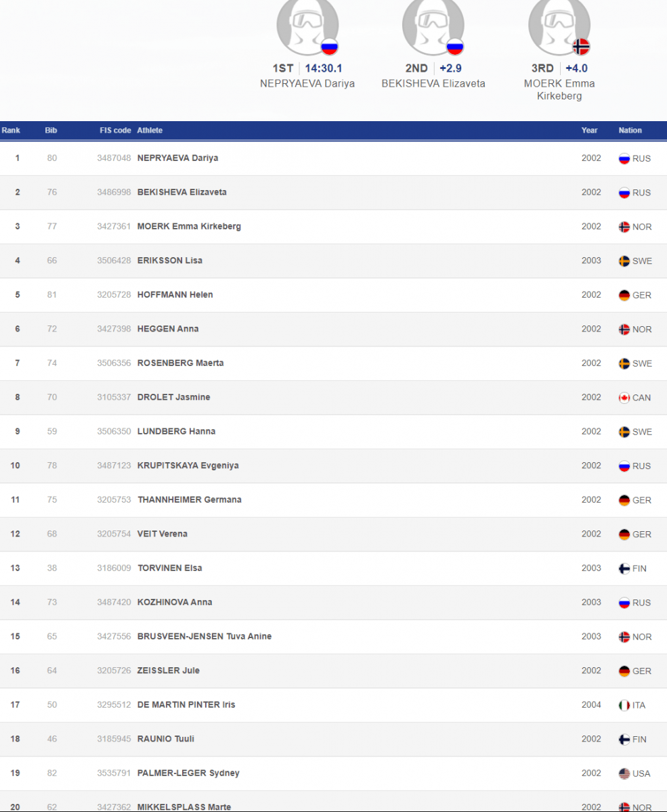This screenshot has height=812, width=667.
Task: Click BRUSVEEN-JENSEN Tuva Anine name
Action: [205, 637]
